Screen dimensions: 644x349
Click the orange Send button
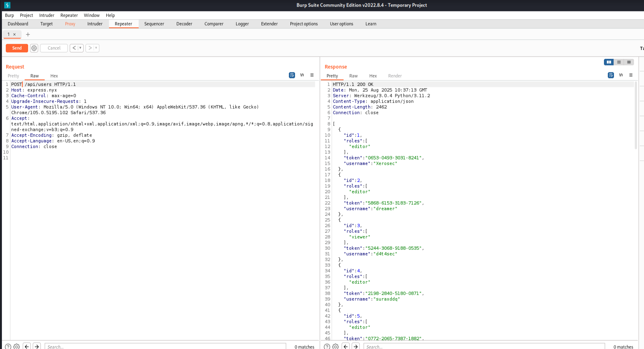coord(17,48)
